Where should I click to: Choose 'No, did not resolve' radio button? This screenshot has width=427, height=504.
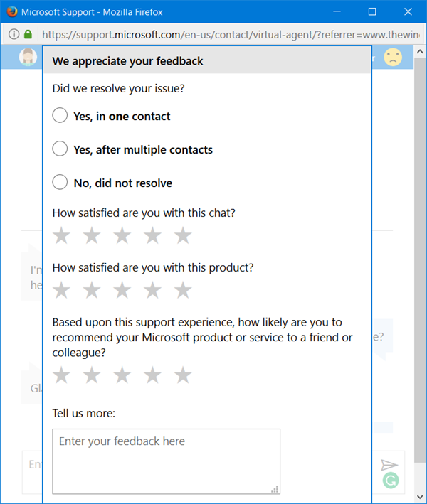(60, 183)
